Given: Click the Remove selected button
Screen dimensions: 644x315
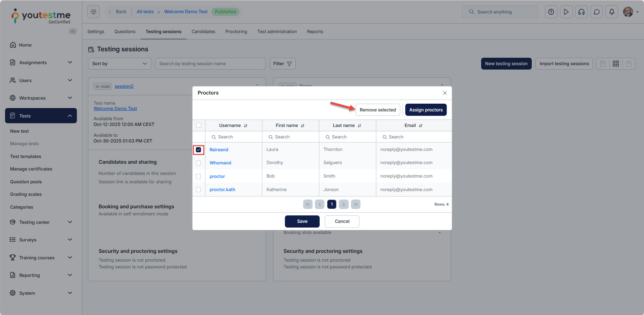Looking at the screenshot, I should click(378, 110).
